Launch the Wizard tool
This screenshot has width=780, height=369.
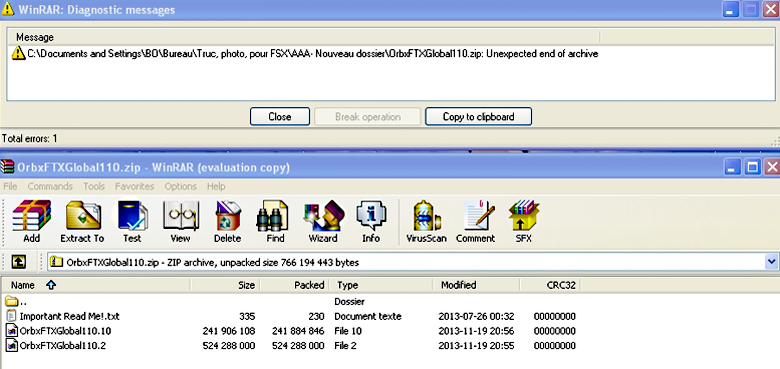323,222
